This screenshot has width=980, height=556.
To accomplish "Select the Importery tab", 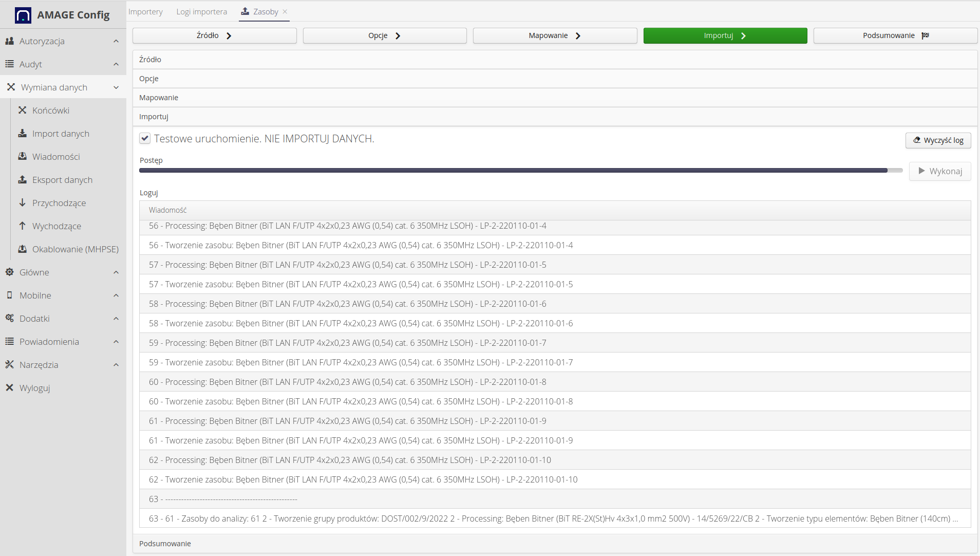I will pyautogui.click(x=145, y=11).
